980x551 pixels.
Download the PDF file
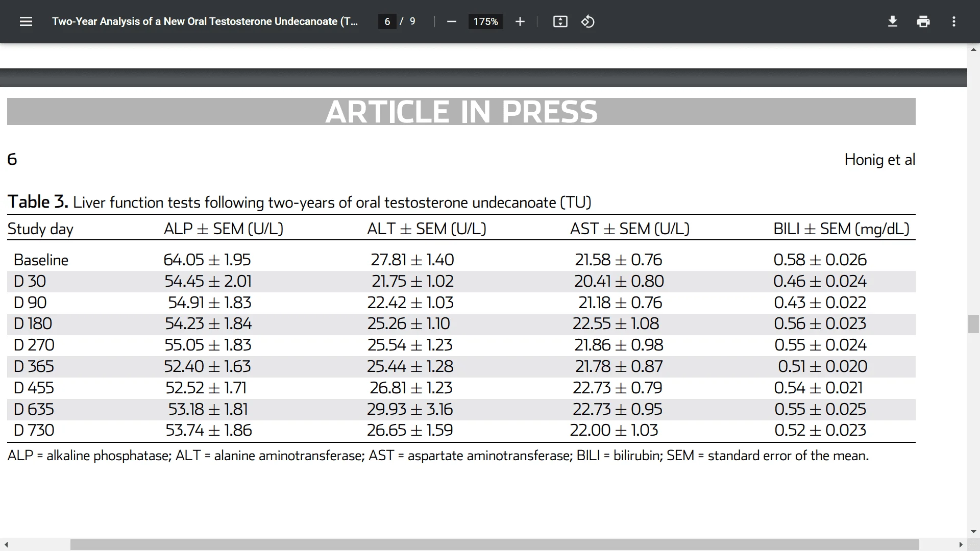892,21
